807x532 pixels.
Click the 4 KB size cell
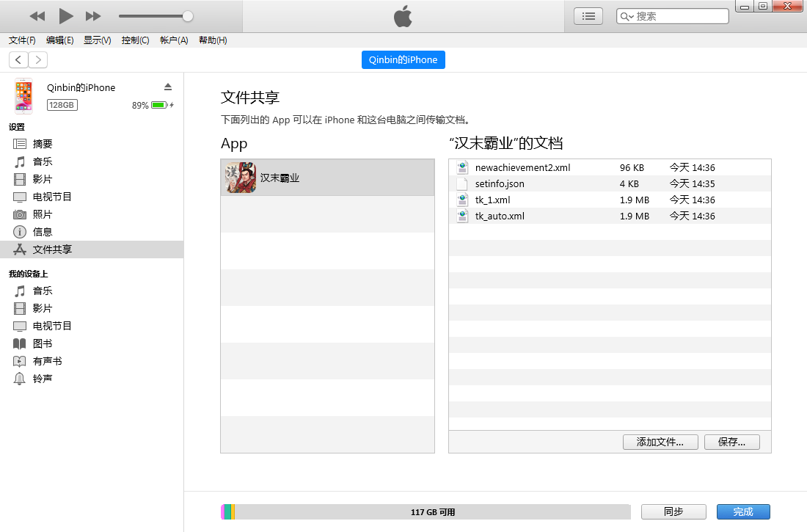629,184
